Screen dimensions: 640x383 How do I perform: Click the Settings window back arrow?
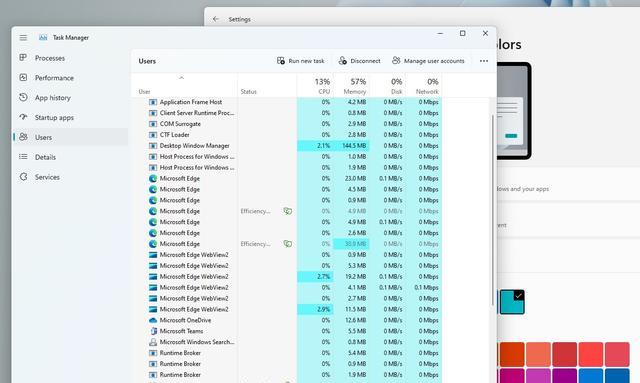tap(216, 19)
